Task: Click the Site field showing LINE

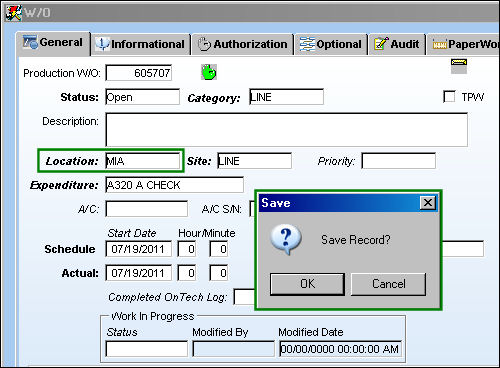Action: 254,161
